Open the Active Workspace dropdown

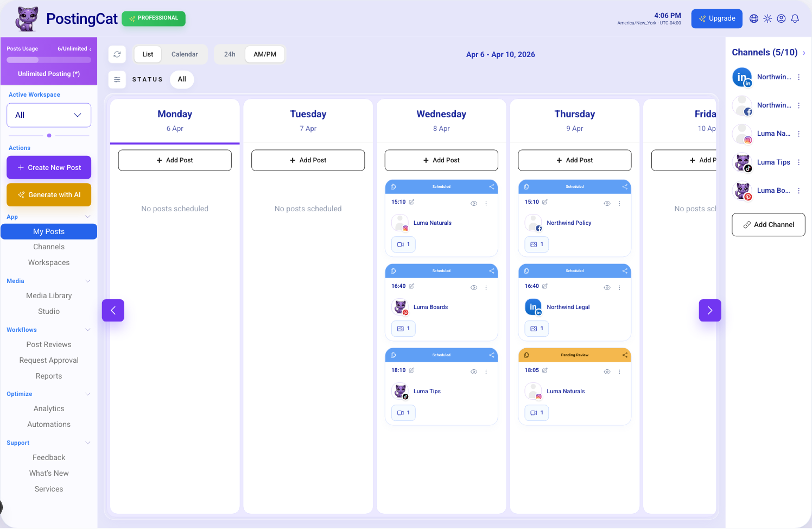(49, 115)
